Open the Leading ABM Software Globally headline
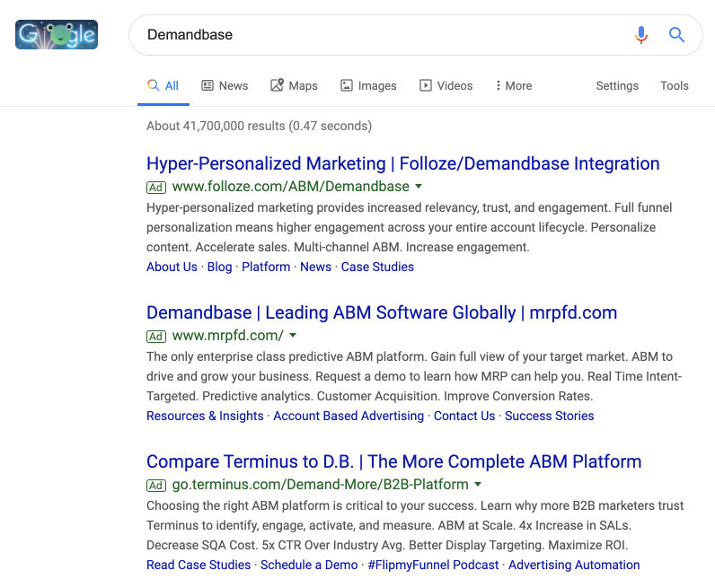715x588 pixels. [382, 312]
